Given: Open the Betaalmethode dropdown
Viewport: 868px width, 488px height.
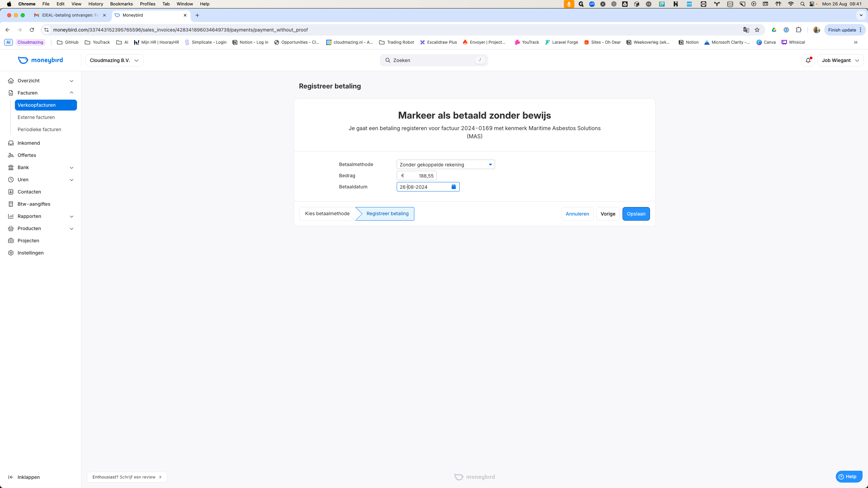Looking at the screenshot, I should pos(446,164).
